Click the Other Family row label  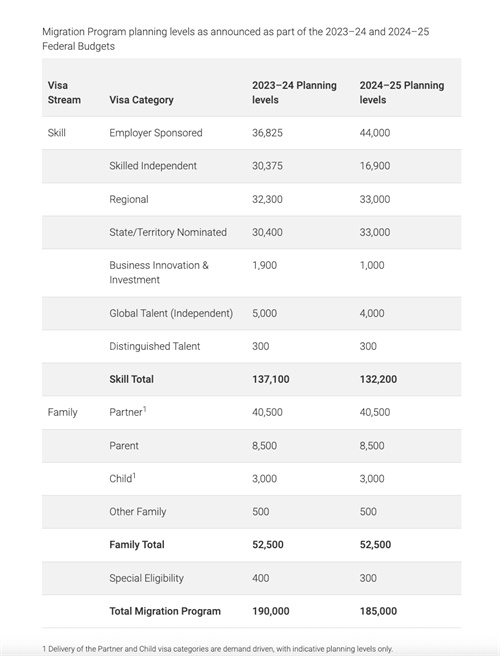138,512
